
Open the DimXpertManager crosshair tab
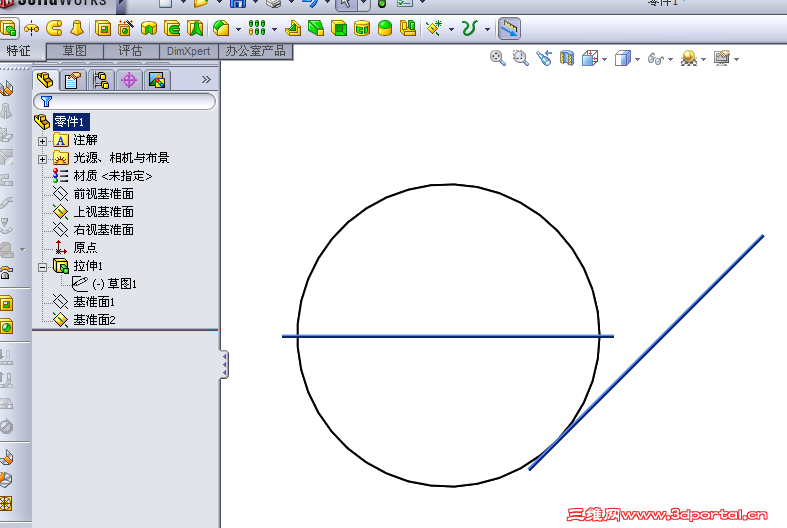(x=129, y=80)
